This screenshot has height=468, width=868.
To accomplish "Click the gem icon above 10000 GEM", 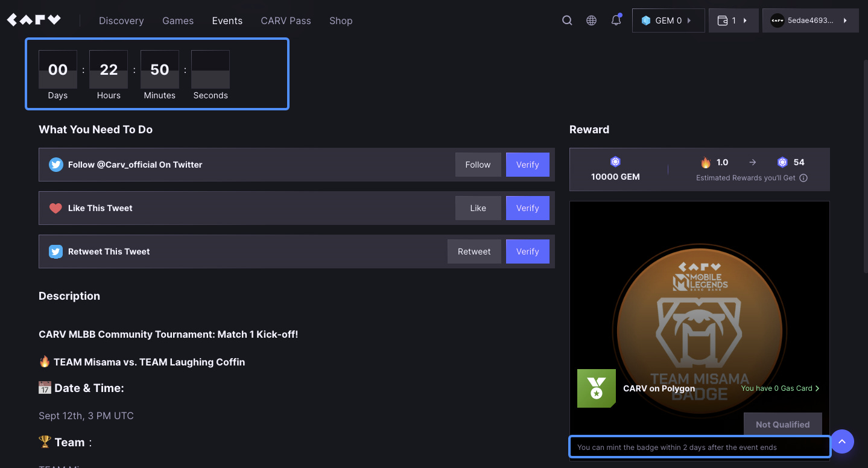I will (615, 162).
